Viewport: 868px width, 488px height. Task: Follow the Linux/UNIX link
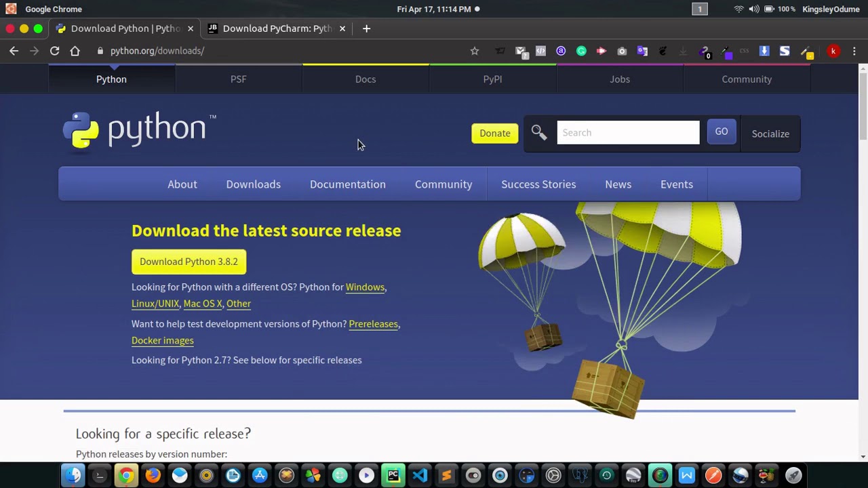(155, 304)
